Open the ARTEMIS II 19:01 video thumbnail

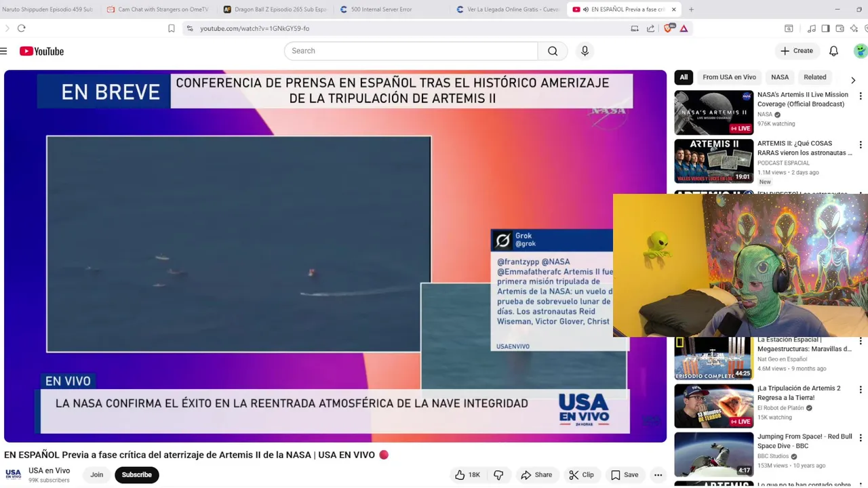[x=713, y=161]
